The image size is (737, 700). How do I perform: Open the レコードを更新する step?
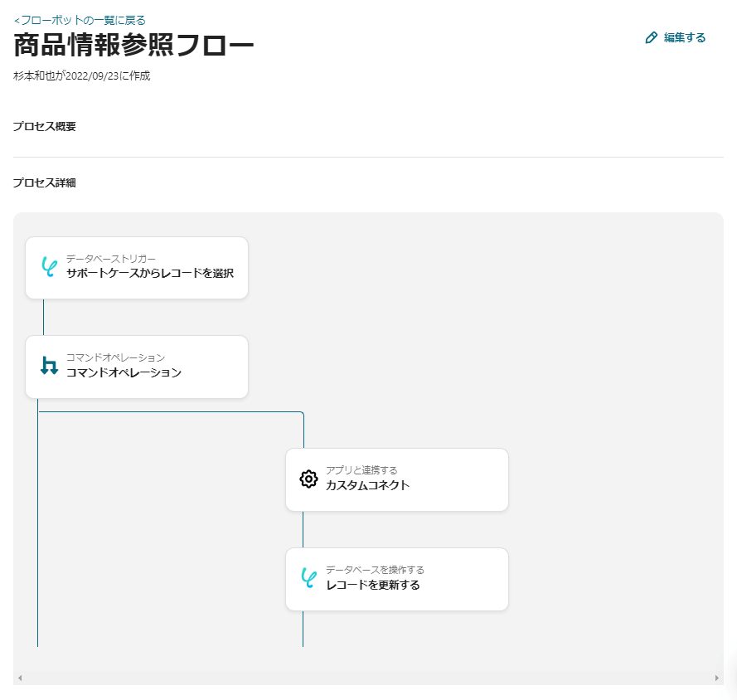pos(372,585)
